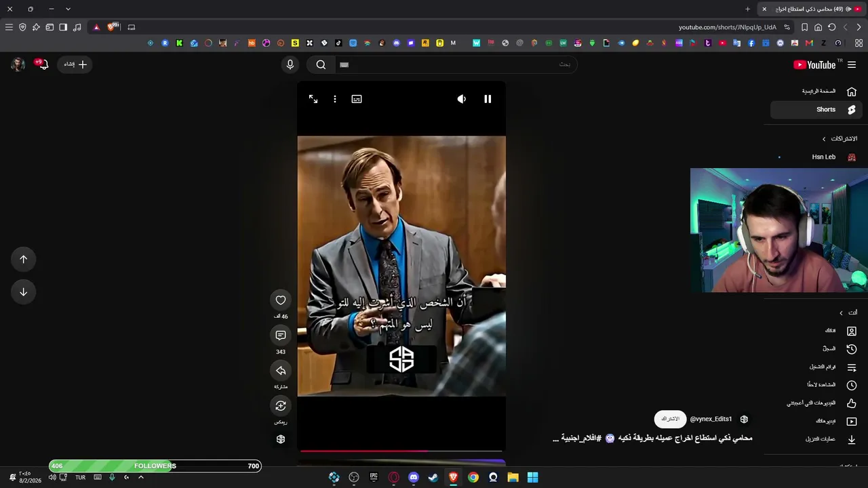Open your channel from the sidebar
Viewport: 868px width, 488px height.
coord(816,331)
